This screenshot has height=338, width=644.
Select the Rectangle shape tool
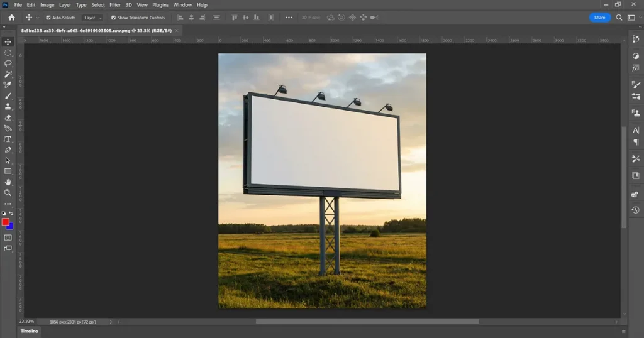click(8, 172)
